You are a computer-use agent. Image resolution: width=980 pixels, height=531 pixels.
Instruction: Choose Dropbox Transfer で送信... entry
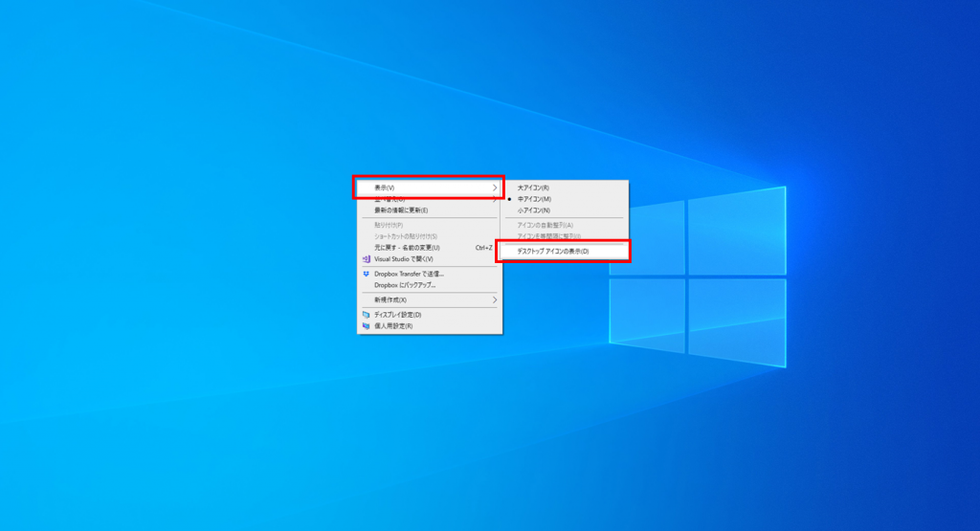[430, 274]
